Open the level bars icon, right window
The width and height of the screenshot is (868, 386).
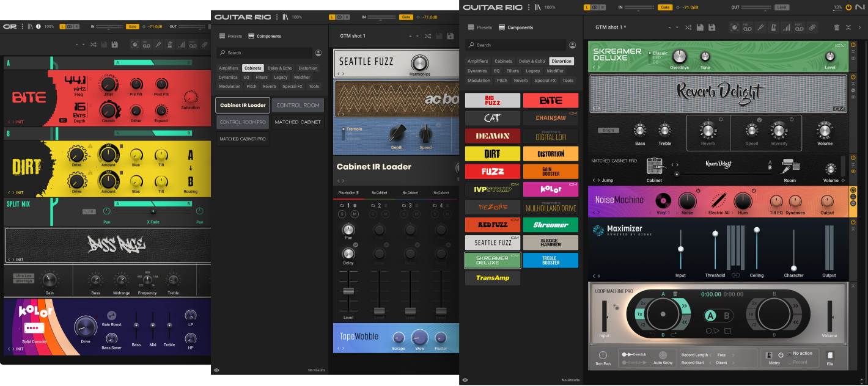[x=787, y=27]
